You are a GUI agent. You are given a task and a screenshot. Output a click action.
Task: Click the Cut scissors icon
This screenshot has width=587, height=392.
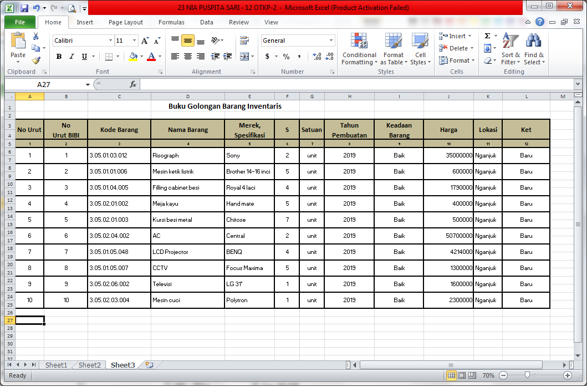click(x=36, y=37)
